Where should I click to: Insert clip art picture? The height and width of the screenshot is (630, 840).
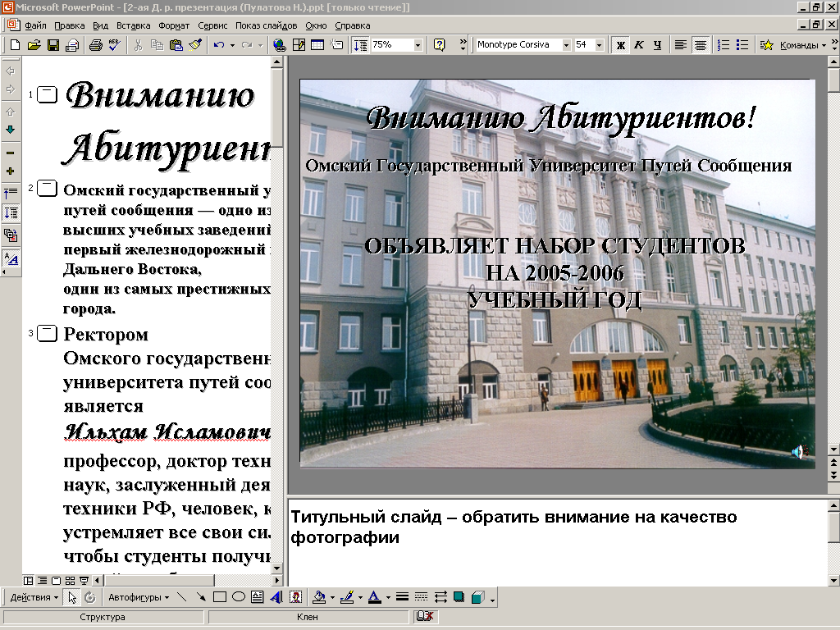(x=295, y=597)
